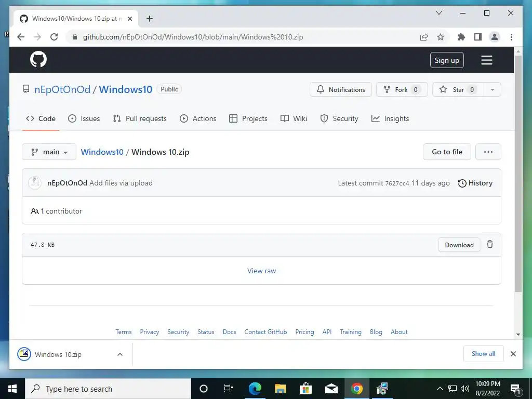Open Pricing footer link

304,332
